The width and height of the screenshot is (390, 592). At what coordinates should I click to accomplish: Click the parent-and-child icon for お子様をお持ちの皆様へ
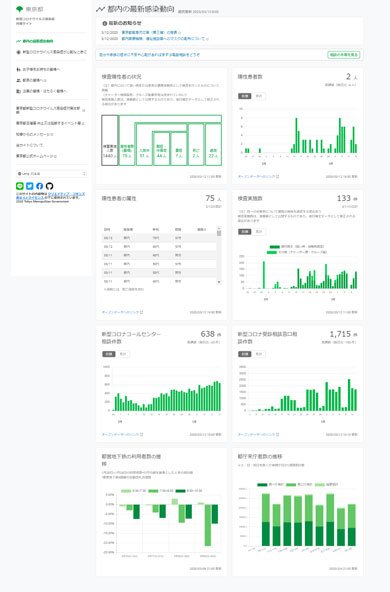pos(18,69)
